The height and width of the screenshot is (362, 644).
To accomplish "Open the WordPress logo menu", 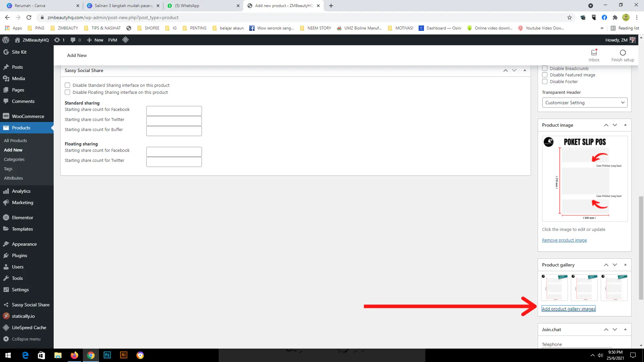I will tap(6, 40).
